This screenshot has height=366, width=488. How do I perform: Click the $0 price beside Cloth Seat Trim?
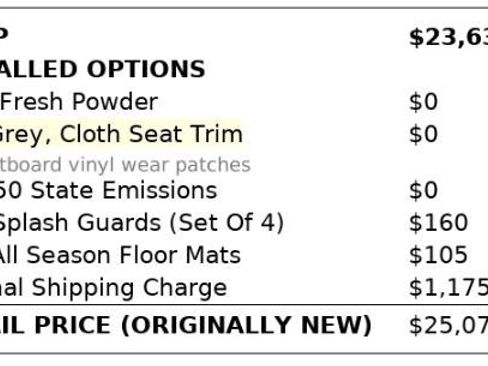tap(423, 134)
